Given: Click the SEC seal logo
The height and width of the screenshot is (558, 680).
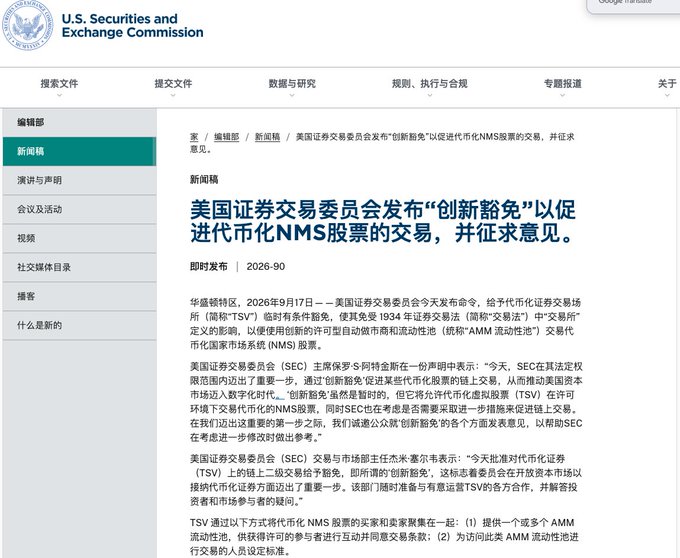Looking at the screenshot, I should point(27,25).
